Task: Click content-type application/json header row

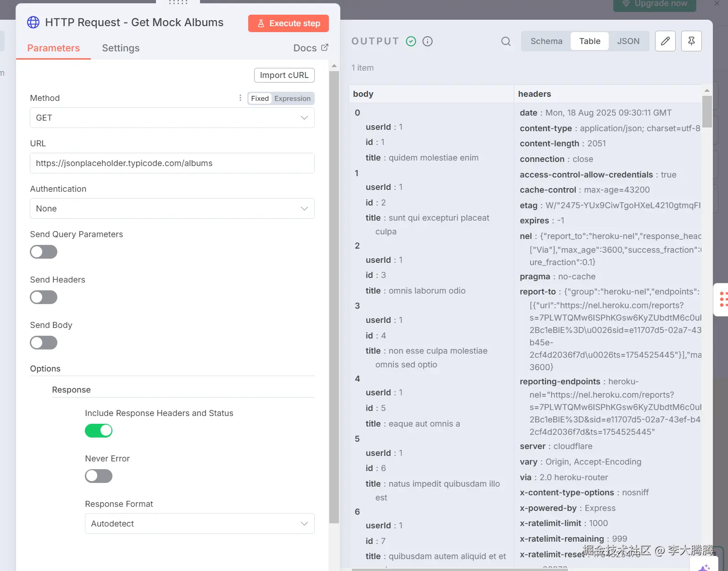Action: [610, 128]
